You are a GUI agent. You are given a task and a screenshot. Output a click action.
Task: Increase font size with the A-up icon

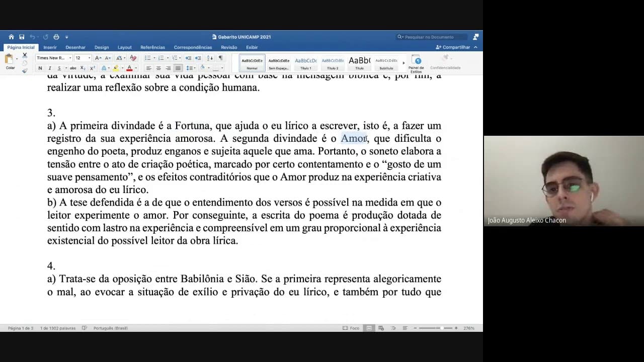(98, 58)
